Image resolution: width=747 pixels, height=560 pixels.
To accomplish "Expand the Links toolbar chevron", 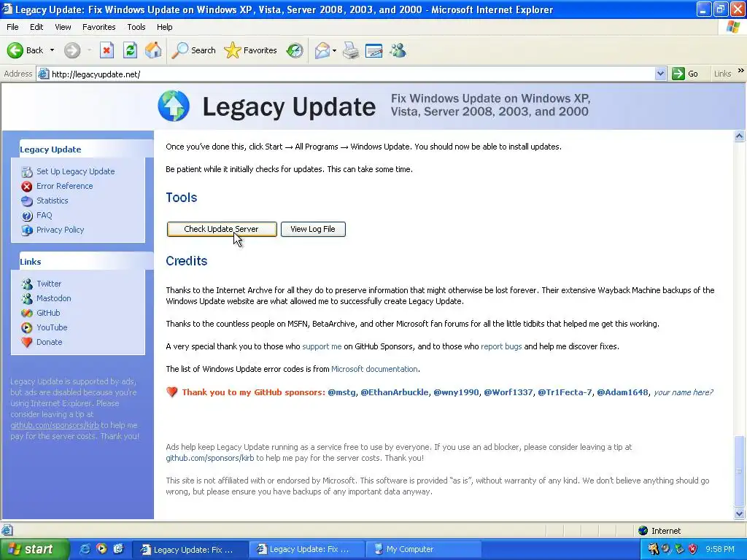I will click(x=741, y=71).
